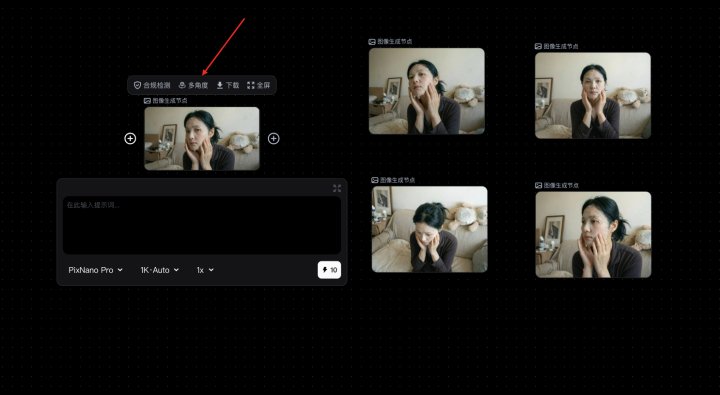This screenshot has height=395, width=720.
Task: Select the generated frontal image with both hands on cheeks
Action: point(593,96)
